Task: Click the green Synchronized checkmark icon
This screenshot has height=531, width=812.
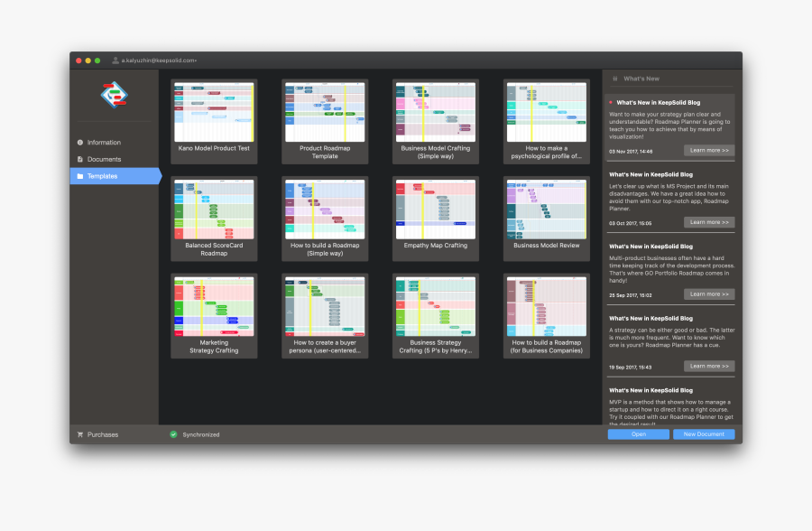Action: (173, 434)
